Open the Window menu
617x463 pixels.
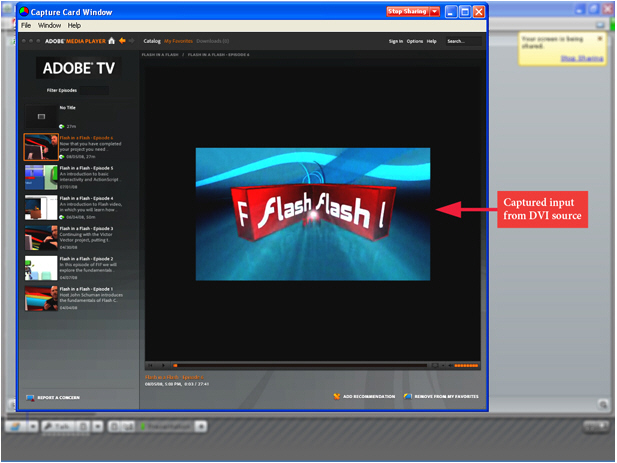[49, 25]
